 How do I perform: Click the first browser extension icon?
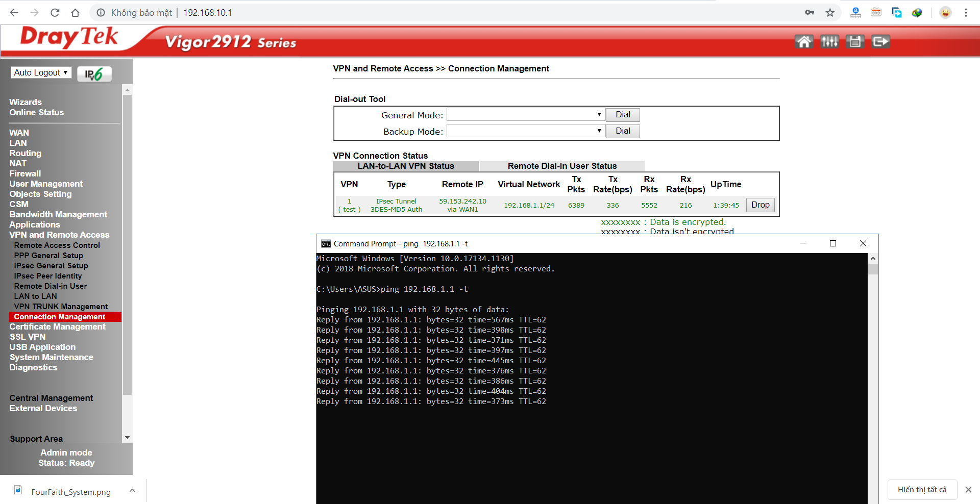[855, 12]
